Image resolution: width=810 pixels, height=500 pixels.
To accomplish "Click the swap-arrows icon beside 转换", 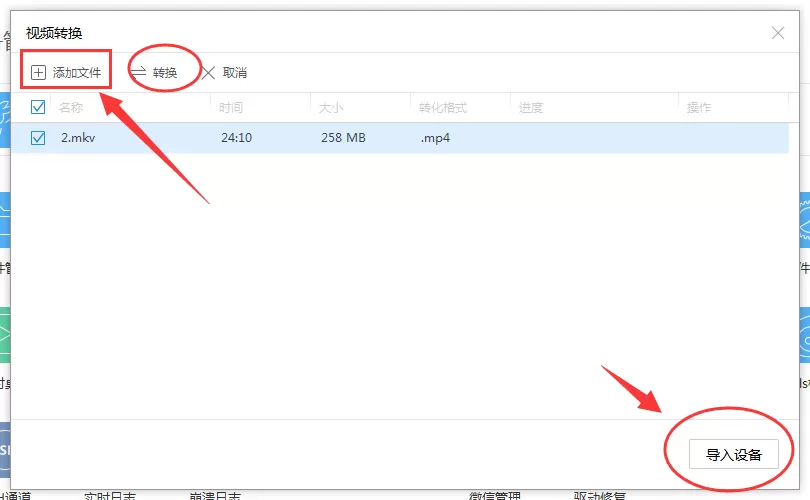I will [x=138, y=72].
